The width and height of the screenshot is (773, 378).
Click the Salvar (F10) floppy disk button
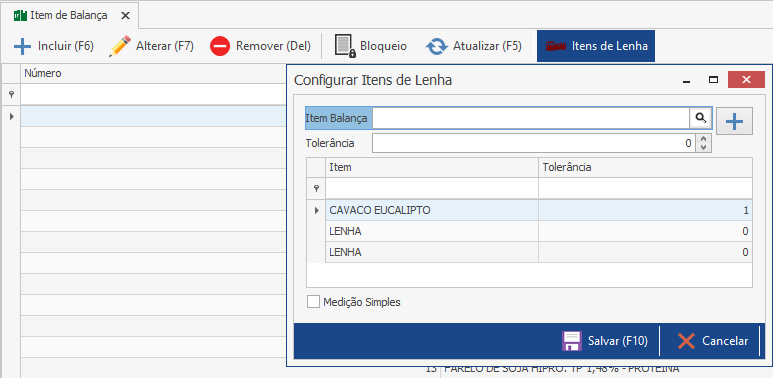tap(605, 341)
